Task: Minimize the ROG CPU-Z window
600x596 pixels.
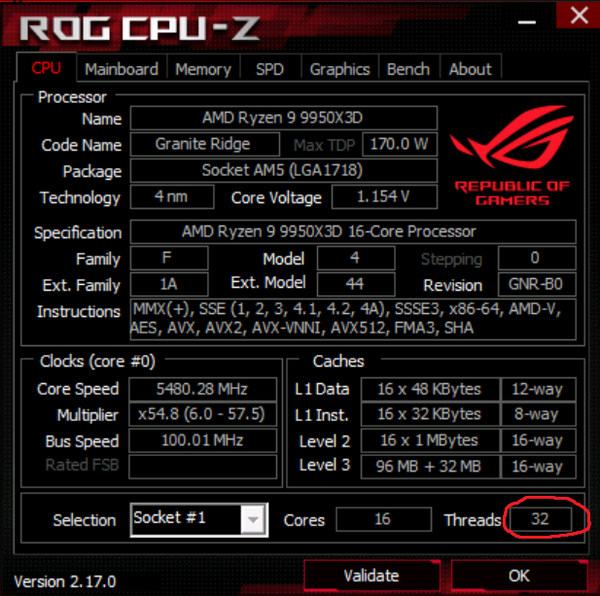Action: (x=527, y=22)
